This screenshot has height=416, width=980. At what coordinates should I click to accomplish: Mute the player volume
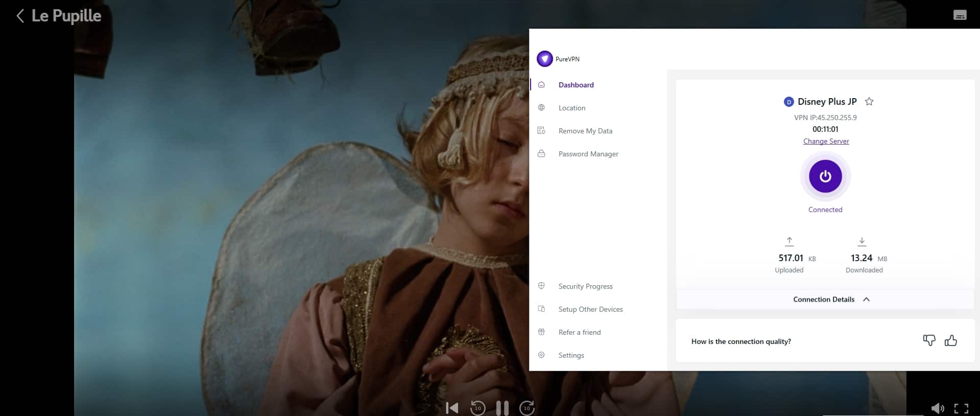[x=937, y=408]
